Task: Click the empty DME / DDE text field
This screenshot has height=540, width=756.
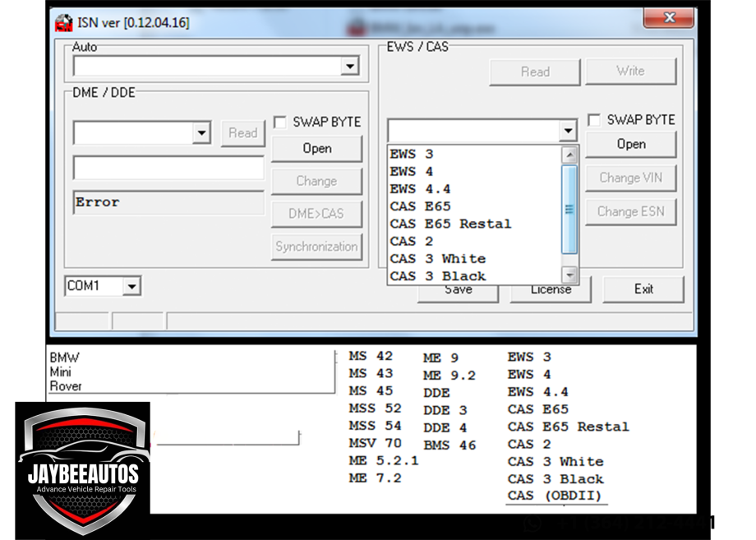Action: click(168, 168)
